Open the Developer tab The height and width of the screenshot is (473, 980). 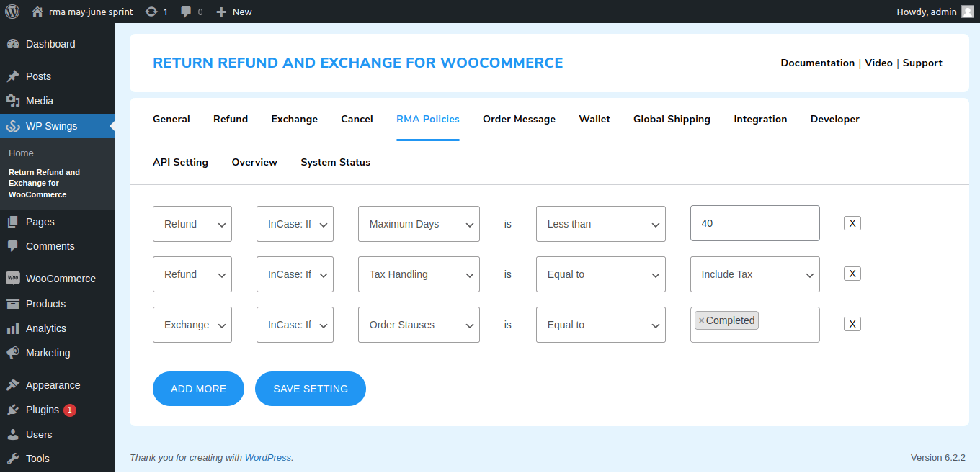[835, 120]
